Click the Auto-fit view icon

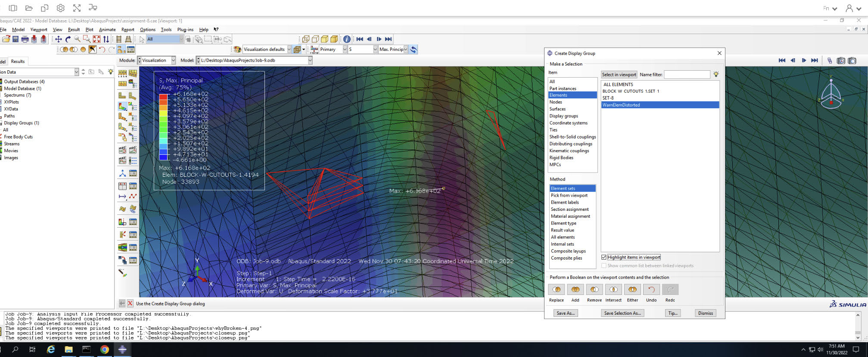pyautogui.click(x=96, y=39)
